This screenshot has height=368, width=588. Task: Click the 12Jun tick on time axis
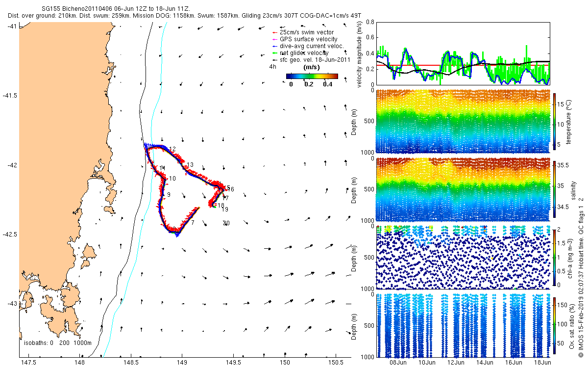(456, 363)
